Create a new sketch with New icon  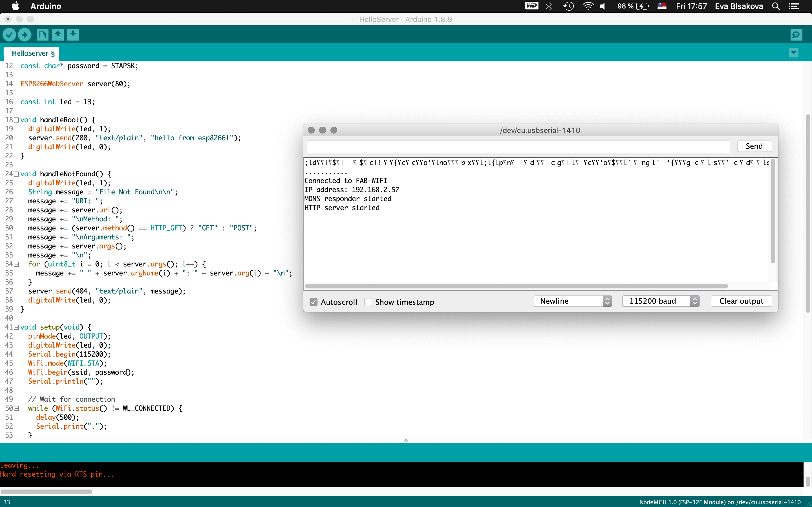[42, 35]
